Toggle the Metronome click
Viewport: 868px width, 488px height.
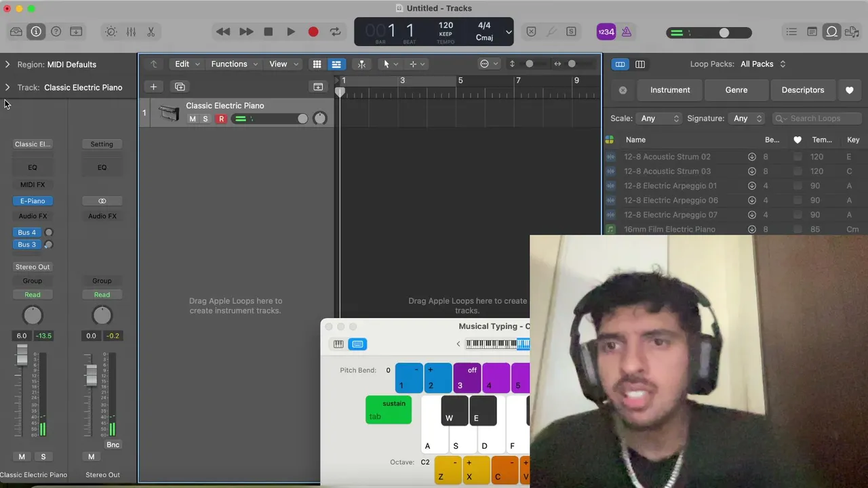pyautogui.click(x=627, y=32)
